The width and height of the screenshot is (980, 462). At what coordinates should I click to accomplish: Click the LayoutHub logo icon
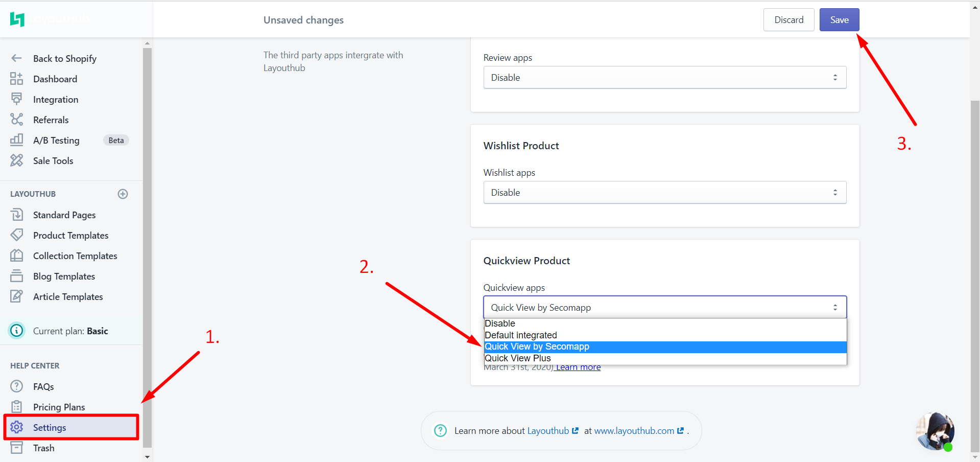tap(17, 19)
